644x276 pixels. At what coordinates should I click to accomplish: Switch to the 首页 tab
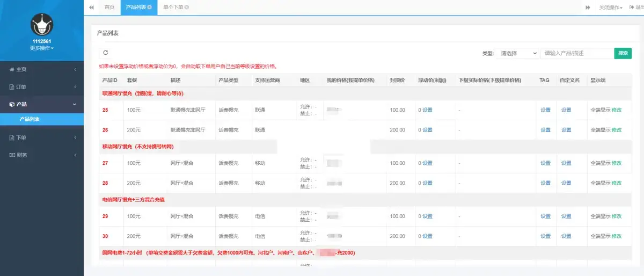109,8
